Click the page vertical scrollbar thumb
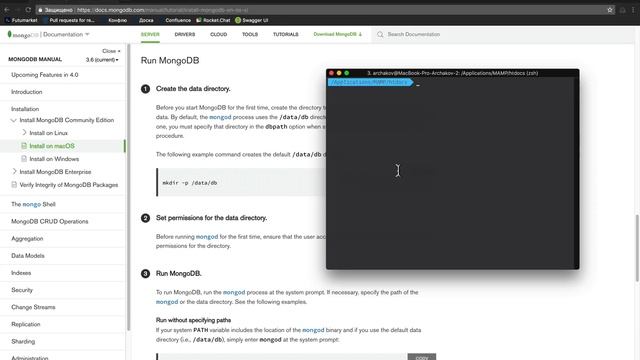This screenshot has width=640, height=360. [637, 248]
